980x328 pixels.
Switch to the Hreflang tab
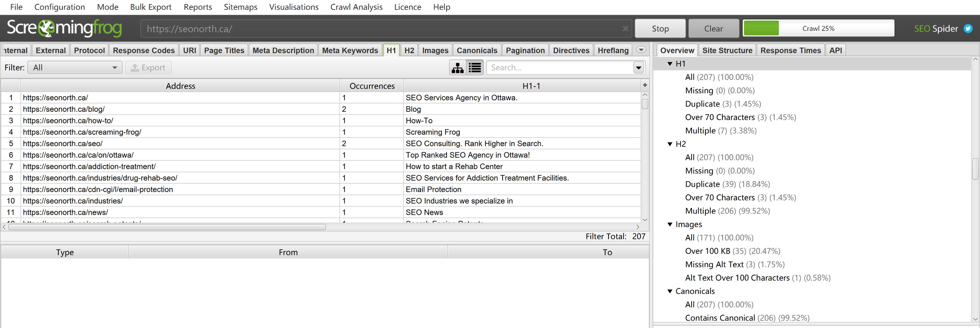[x=613, y=50]
